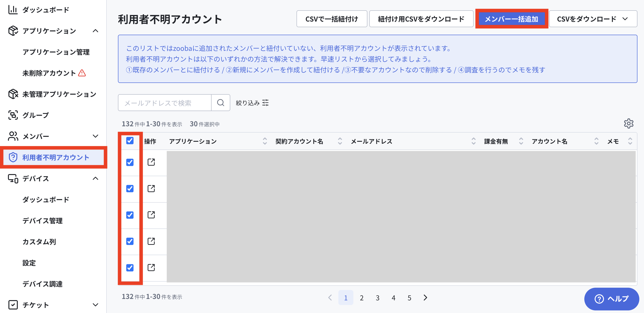
Task: Uncheck the second row checkbox
Action: pos(130,189)
